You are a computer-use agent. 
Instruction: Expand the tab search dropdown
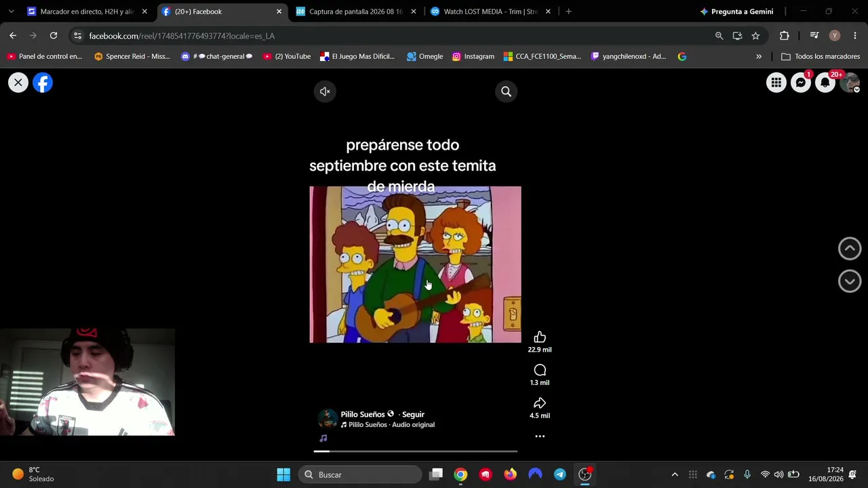click(x=11, y=12)
